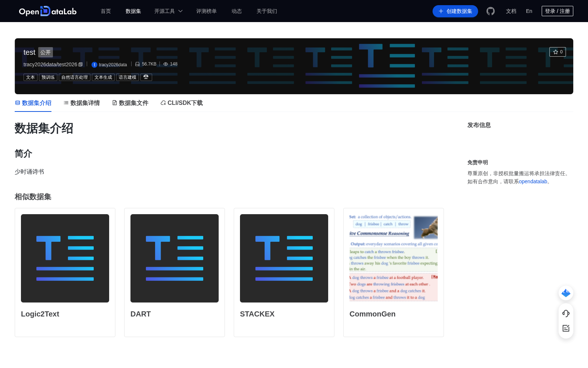
Task: Click the 56.7KB size value
Action: coord(149,64)
